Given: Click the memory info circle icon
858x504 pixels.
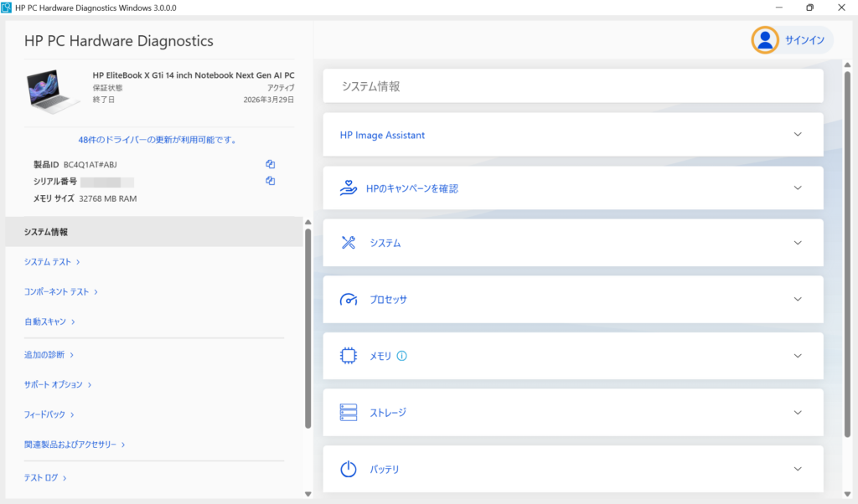Looking at the screenshot, I should click(x=401, y=356).
